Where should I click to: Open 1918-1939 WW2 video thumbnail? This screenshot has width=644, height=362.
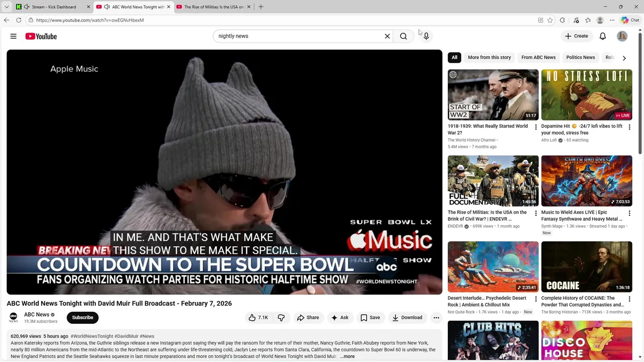tap(493, 95)
